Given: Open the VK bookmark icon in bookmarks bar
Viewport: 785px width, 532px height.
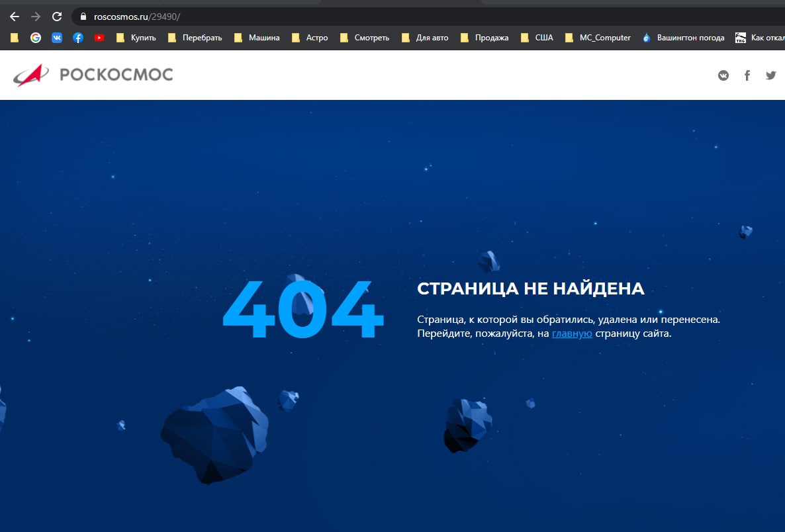Looking at the screenshot, I should click(57, 38).
